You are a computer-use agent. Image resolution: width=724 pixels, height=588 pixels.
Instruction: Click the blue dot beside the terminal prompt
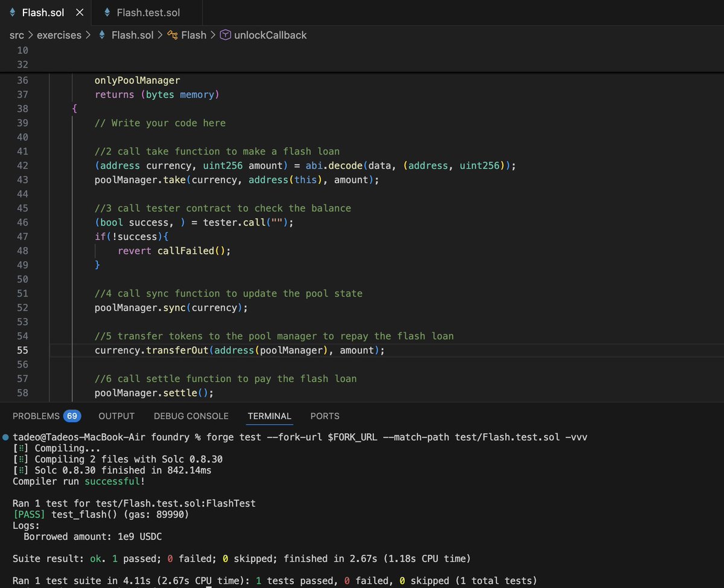[5, 437]
